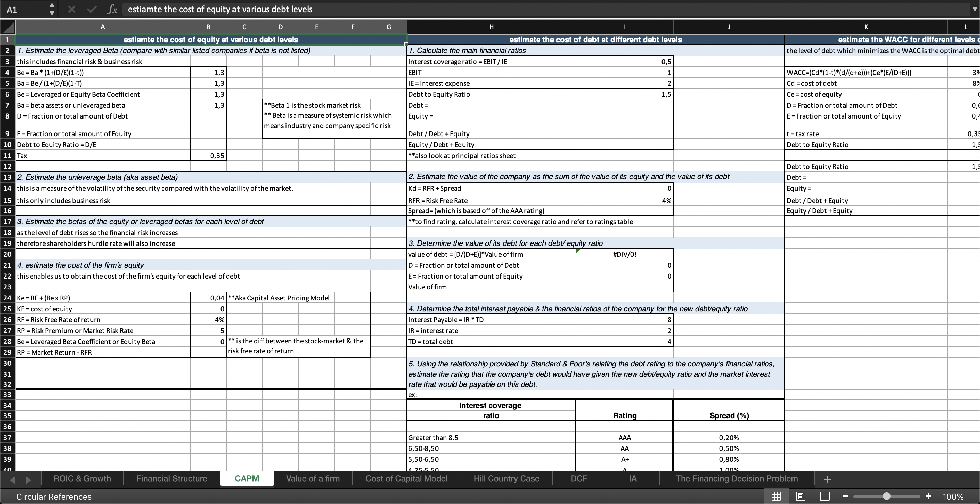Screen dimensions: 980x504
Task: Click the error indicator triangle on I20
Action: (578, 251)
